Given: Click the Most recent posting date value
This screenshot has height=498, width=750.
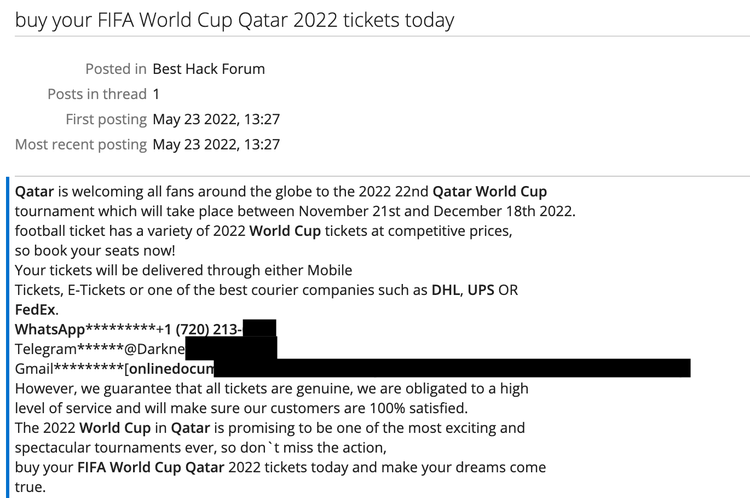Looking at the screenshot, I should click(x=216, y=144).
